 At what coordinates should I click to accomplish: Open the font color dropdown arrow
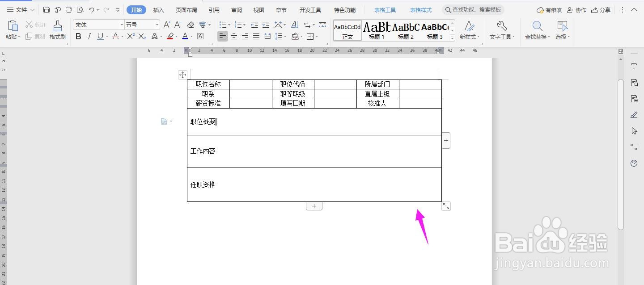pos(192,37)
